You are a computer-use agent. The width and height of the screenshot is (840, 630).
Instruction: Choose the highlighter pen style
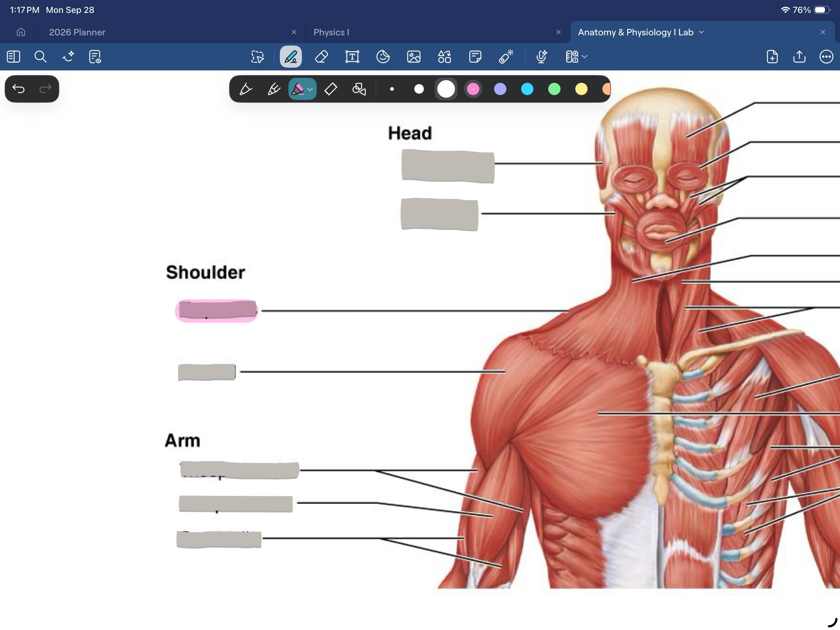(298, 89)
